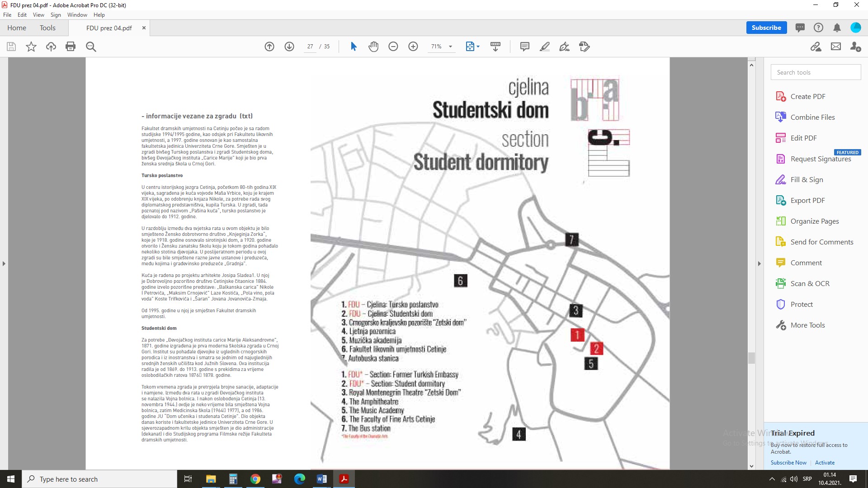
Task: Open the Edit menu
Action: click(22, 15)
